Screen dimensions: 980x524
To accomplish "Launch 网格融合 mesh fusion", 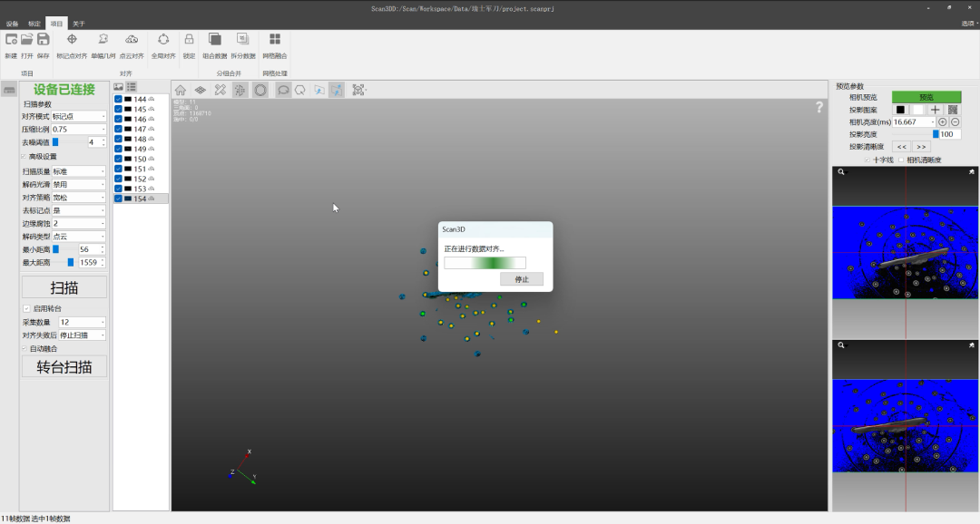I will point(274,40).
